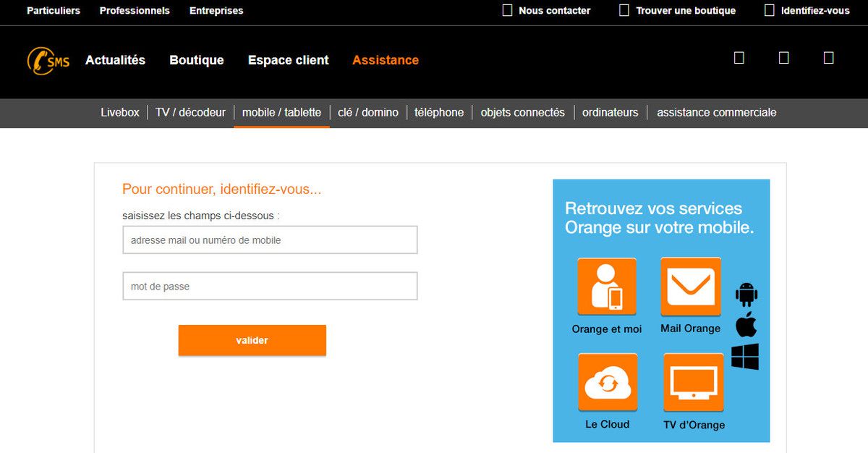Click the Pour continuer, identifiez-vous heading
Image resolution: width=868 pixels, height=453 pixels.
click(222, 190)
